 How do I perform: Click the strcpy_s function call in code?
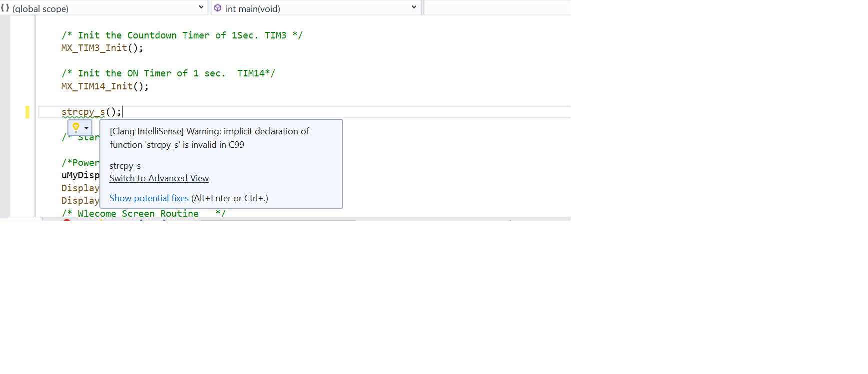pyautogui.click(x=83, y=112)
